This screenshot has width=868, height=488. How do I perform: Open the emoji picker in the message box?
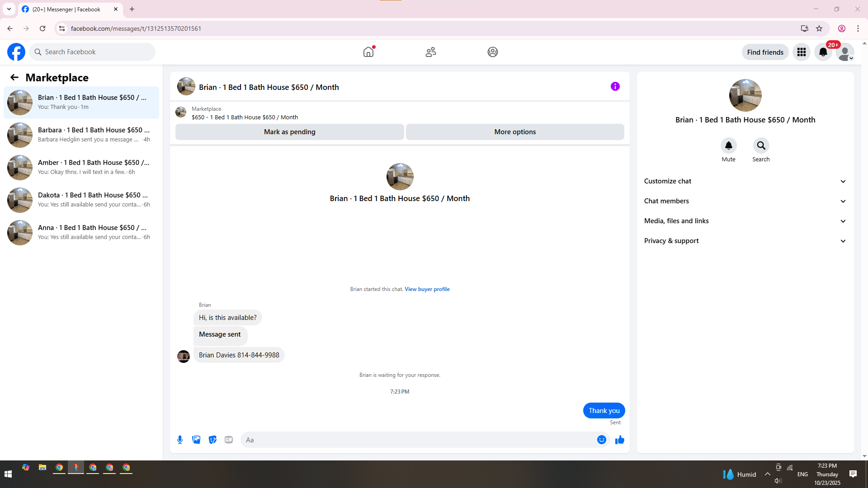pos(601,440)
